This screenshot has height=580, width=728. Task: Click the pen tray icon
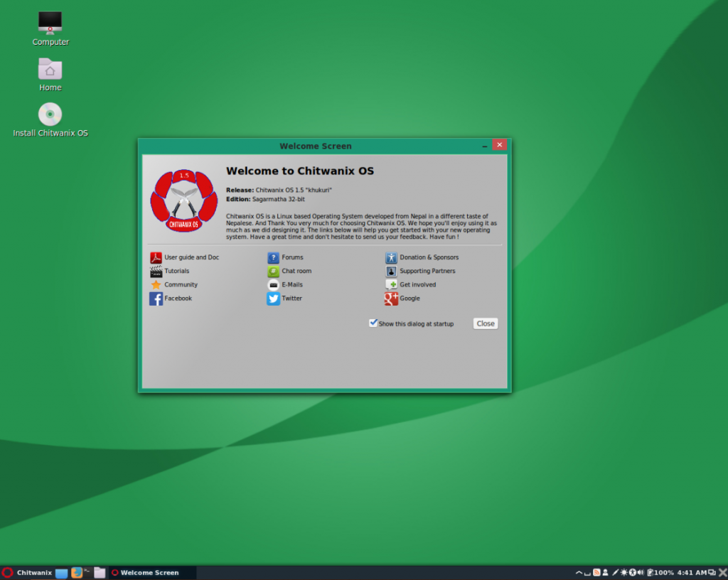click(x=615, y=573)
